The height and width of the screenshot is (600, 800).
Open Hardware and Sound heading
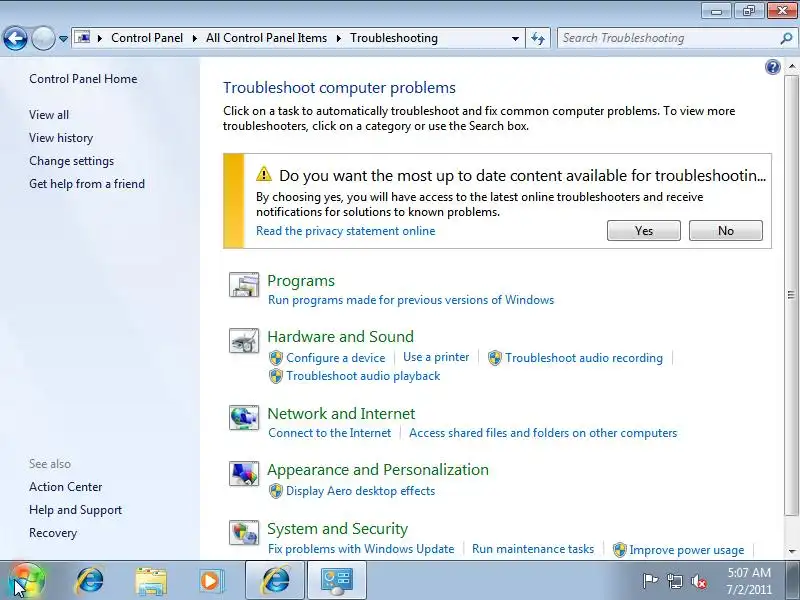tap(340, 337)
